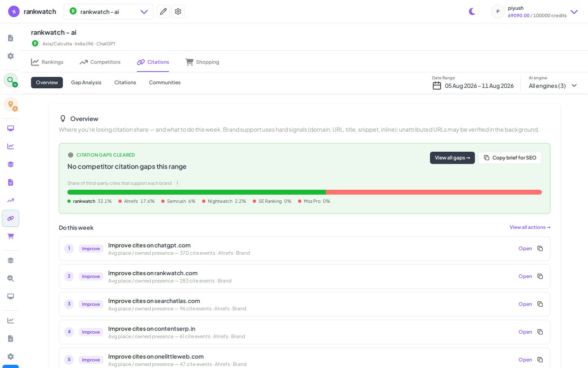The image size is (588, 368).
Task: Click Moz Pro 0% legend entry
Action: [x=314, y=201]
